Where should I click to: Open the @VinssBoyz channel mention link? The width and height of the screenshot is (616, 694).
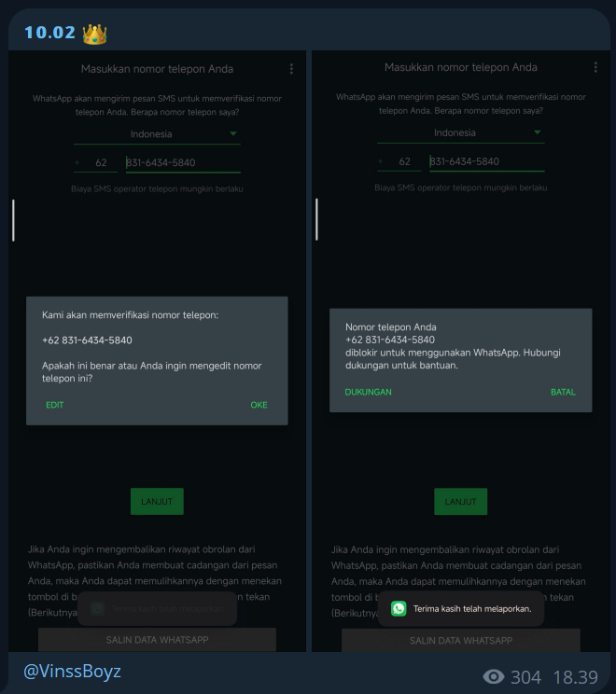click(x=72, y=671)
